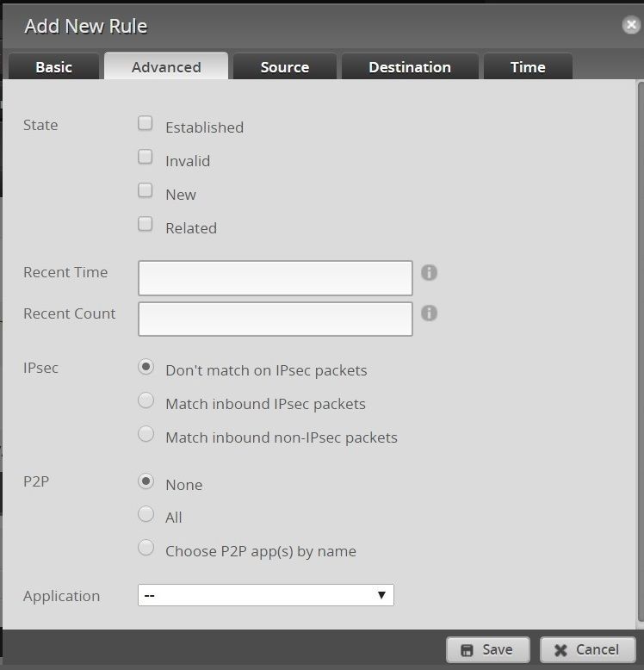Focus the Recent Time input field
This screenshot has height=670, width=644.
(275, 278)
